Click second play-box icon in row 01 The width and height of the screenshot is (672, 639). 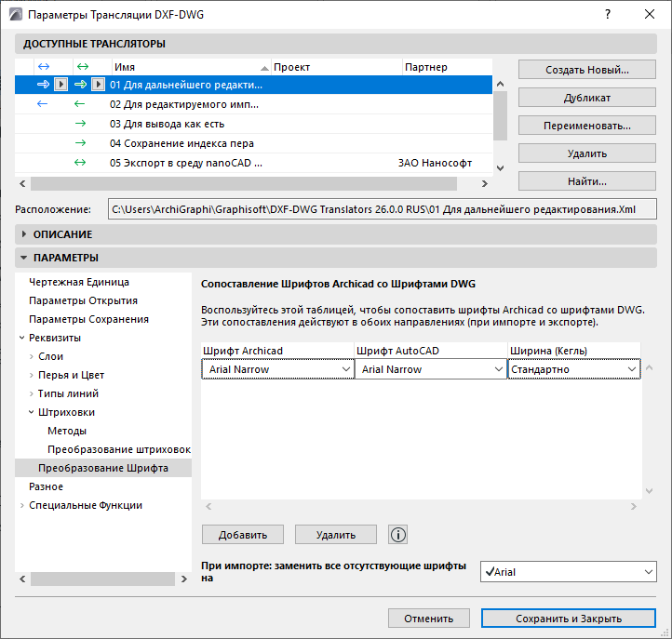pyautogui.click(x=98, y=85)
